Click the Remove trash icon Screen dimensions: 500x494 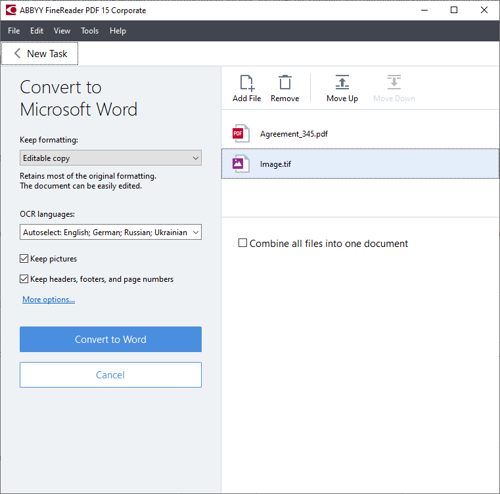click(x=285, y=82)
